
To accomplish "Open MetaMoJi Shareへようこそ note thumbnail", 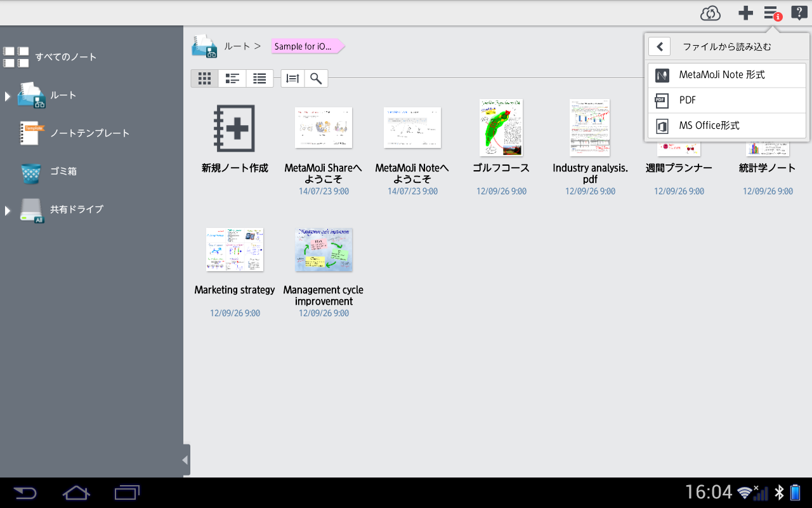I will tap(324, 128).
